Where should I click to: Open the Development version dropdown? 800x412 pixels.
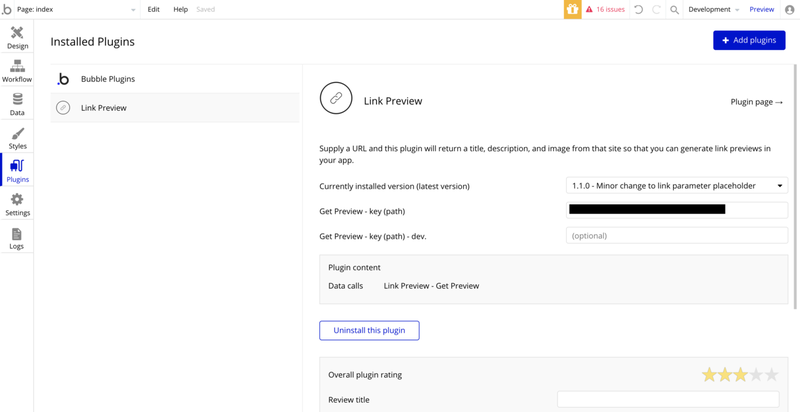coord(714,9)
